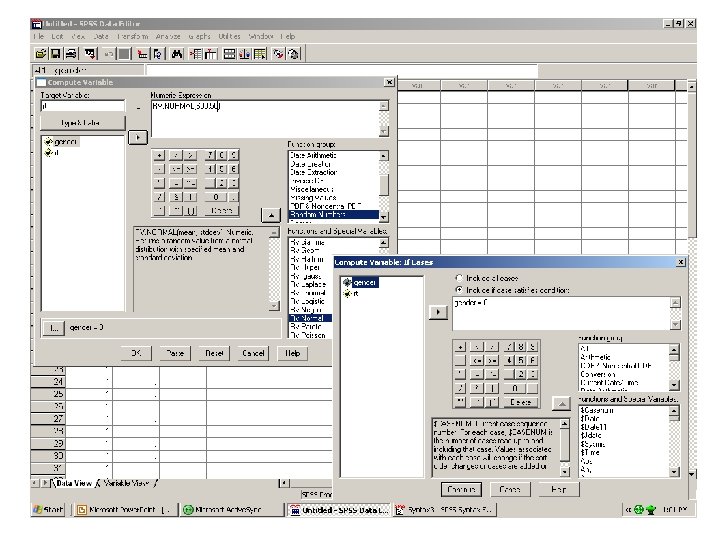Click Delete on If Cases keypad

(x=520, y=402)
